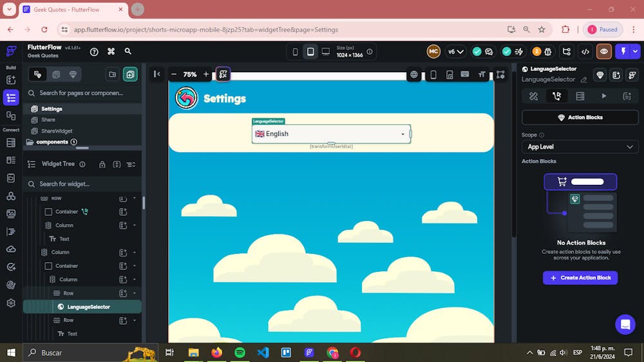Click the preview eye button
Image resolution: width=644 pixels, height=362 pixels.
click(604, 52)
